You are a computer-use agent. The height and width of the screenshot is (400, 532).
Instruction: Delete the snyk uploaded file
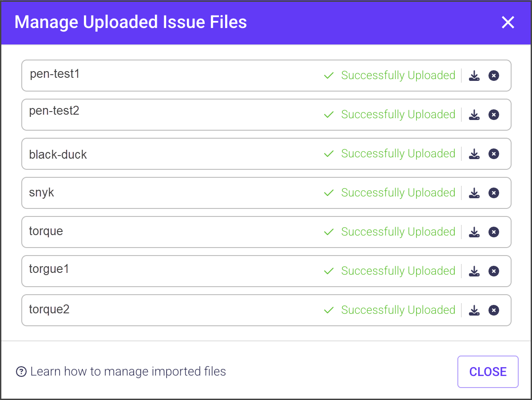(x=493, y=193)
